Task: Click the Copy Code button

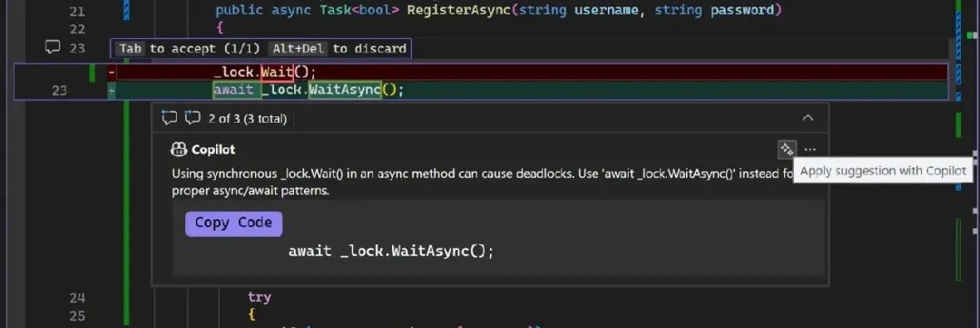Action: (x=234, y=224)
